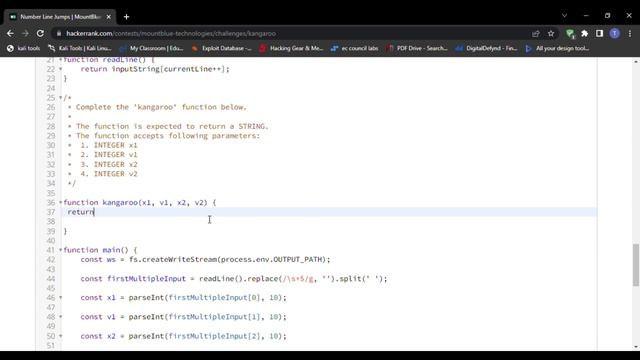Collapse kangaroo function fold at line 36
Image resolution: width=640 pixels, height=360 pixels.
coord(60,202)
